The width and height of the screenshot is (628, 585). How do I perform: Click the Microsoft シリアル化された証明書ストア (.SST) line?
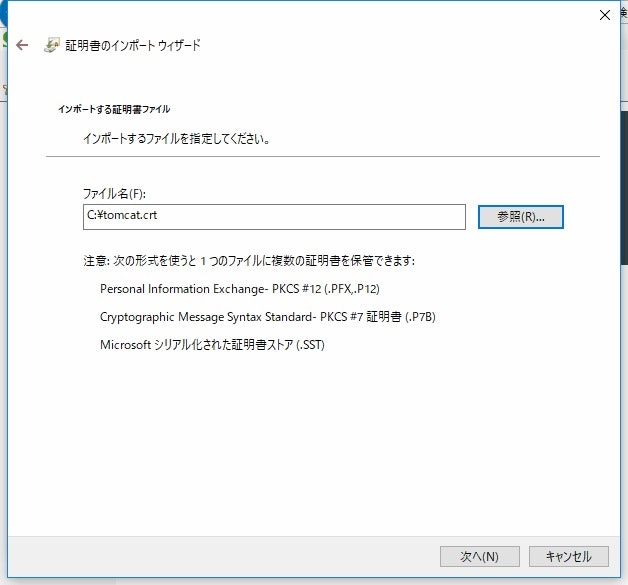tap(212, 345)
